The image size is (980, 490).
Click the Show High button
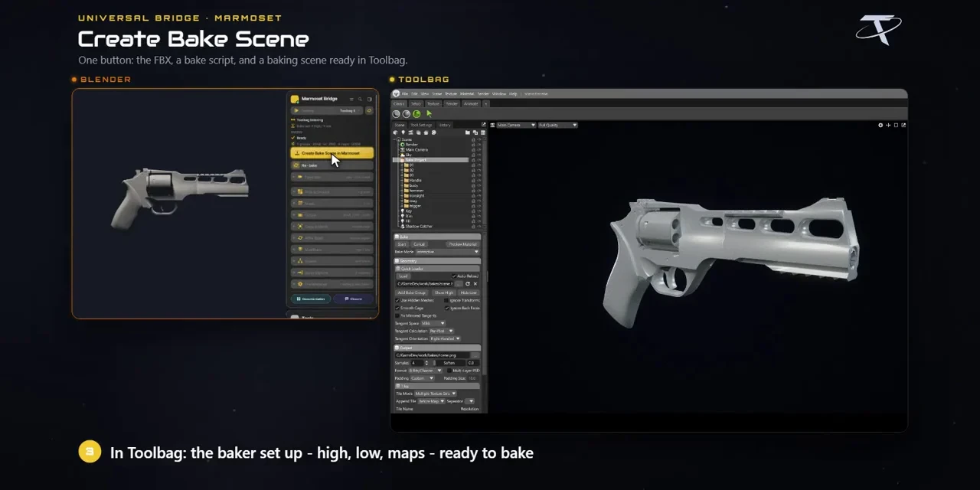coord(444,292)
